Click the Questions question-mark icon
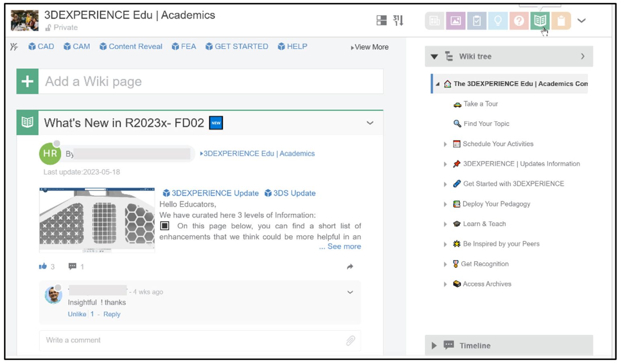617x364 pixels. (x=519, y=21)
